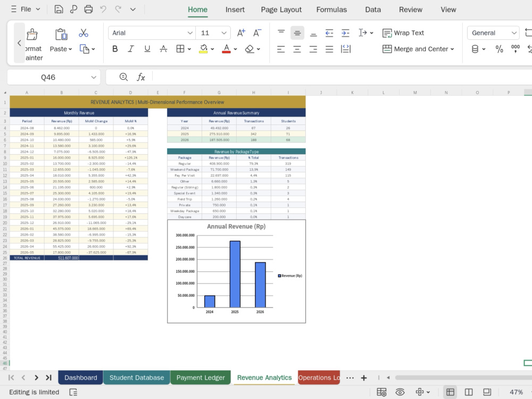
Task: Click the distributed alignment icon
Action: point(345,49)
